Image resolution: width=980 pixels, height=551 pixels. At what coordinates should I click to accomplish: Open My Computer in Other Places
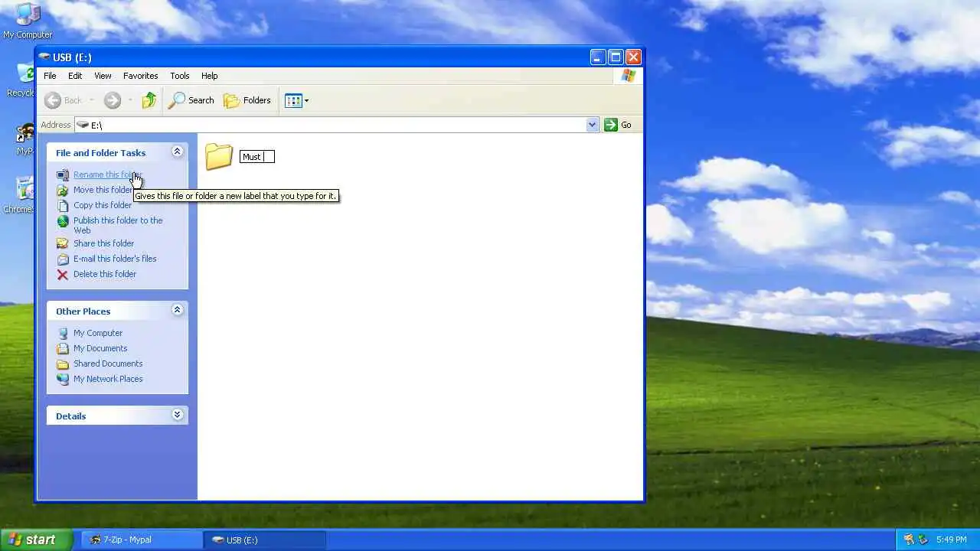tap(98, 333)
